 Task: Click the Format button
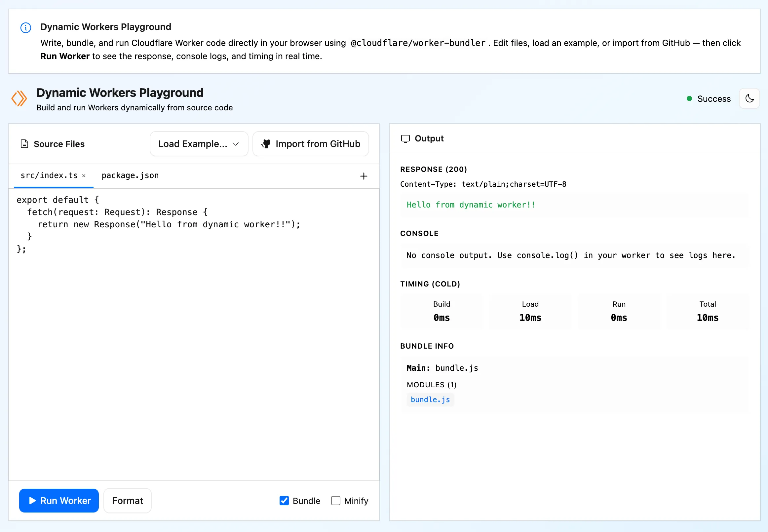coord(127,501)
